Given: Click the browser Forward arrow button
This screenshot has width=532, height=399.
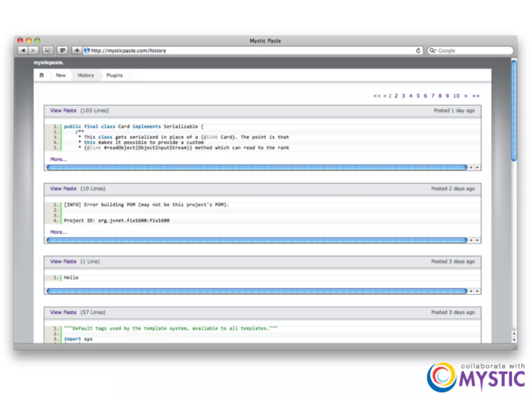Looking at the screenshot, I should [x=33, y=50].
